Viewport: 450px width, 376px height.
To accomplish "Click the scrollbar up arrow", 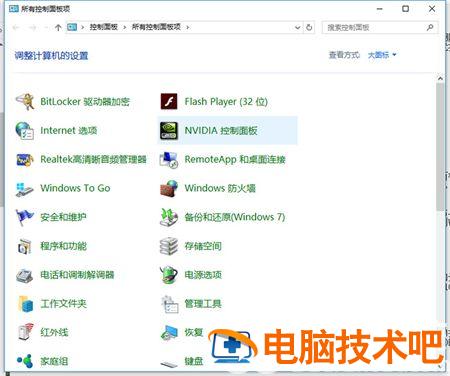I will (x=440, y=79).
